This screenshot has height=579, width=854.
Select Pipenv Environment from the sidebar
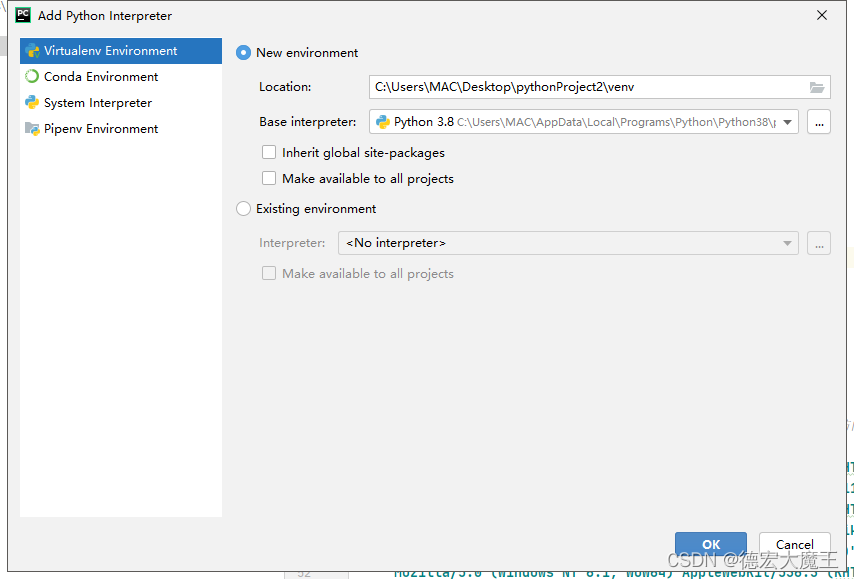(x=101, y=129)
